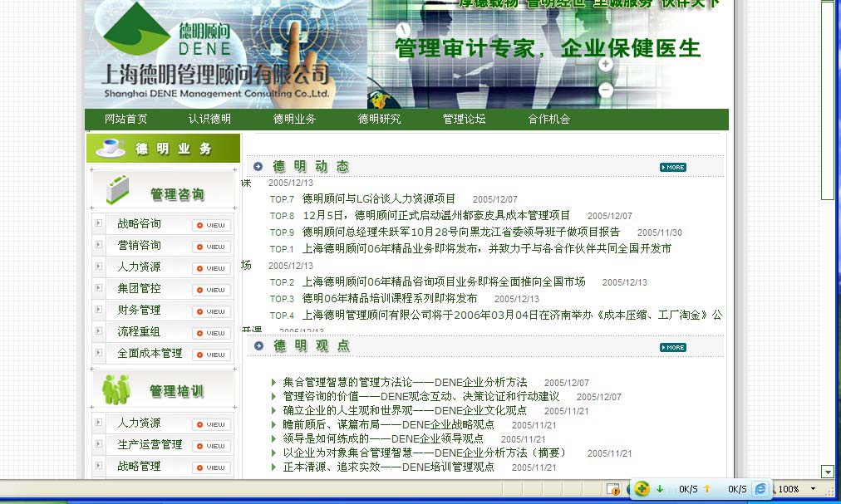Open article 瞻前顾后、谋篇布局

point(389,424)
